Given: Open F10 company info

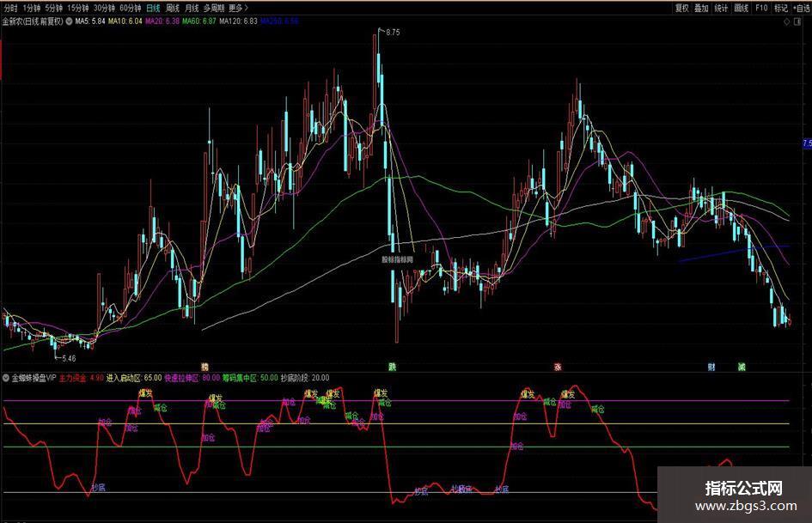Looking at the screenshot, I should coord(760,8).
